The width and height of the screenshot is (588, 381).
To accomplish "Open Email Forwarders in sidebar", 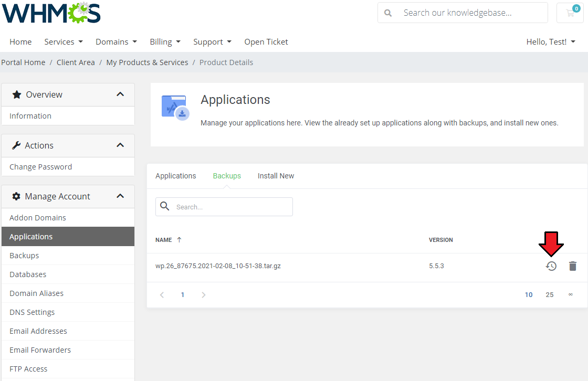I will pos(68,350).
